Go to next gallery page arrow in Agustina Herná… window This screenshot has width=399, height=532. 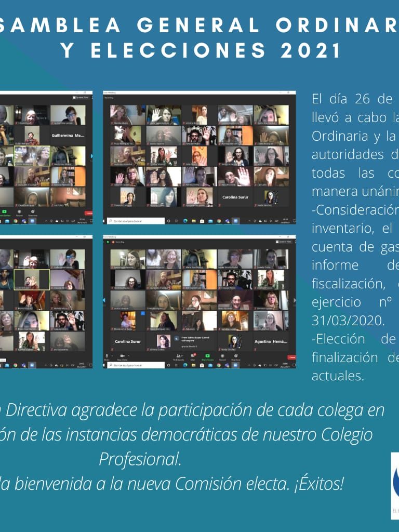coord(294,300)
